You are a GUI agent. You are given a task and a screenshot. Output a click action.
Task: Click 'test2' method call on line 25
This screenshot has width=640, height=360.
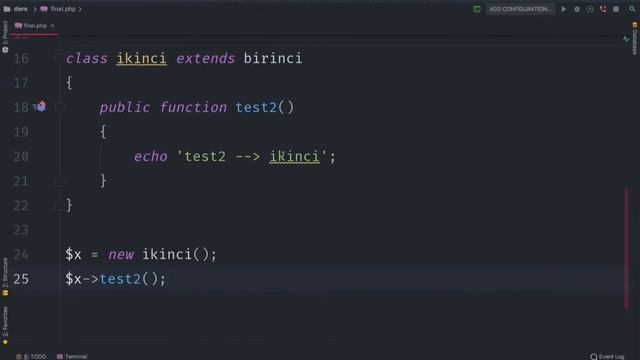(x=120, y=279)
